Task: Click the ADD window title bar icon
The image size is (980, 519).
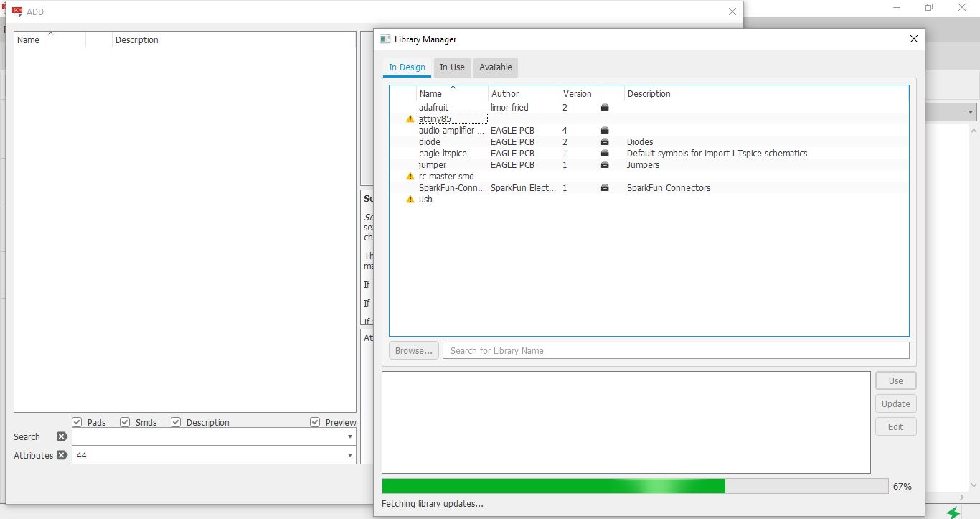Action: [17, 11]
